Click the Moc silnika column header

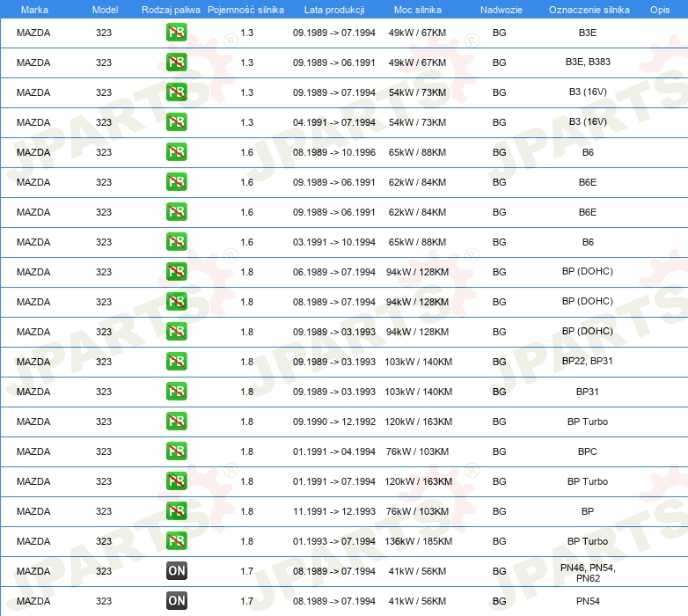click(x=418, y=10)
